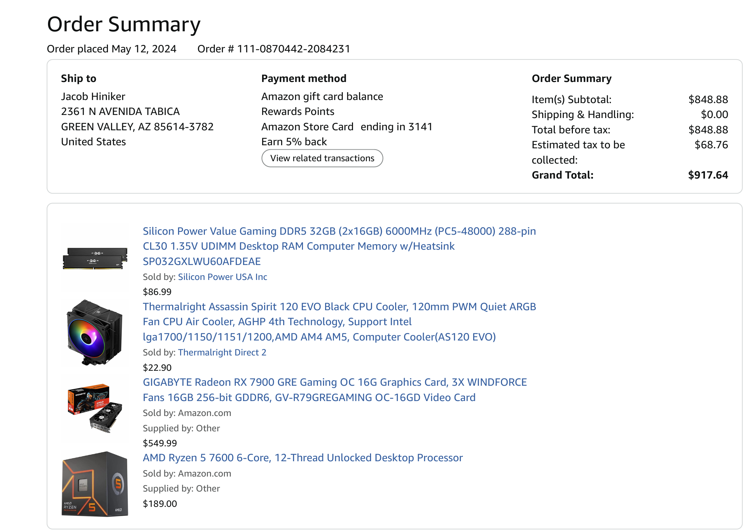Click the Ryzen 5 processor box thumbnail
The width and height of the screenshot is (756, 532).
[95, 484]
